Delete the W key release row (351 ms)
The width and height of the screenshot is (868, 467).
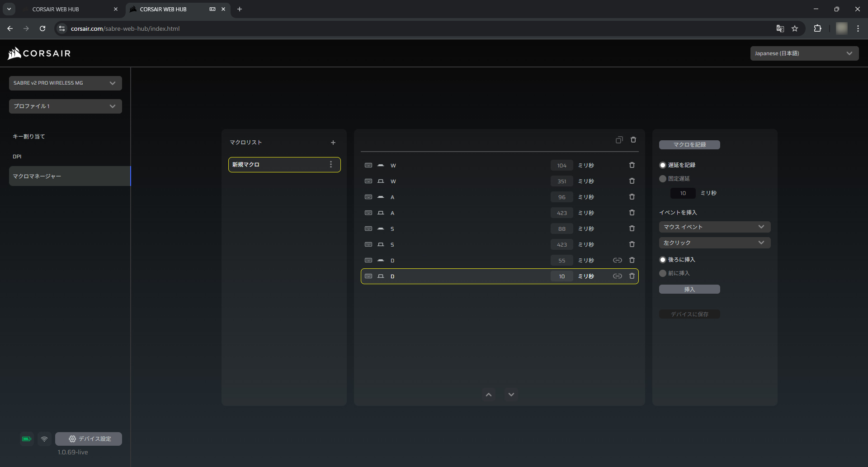[x=632, y=181]
